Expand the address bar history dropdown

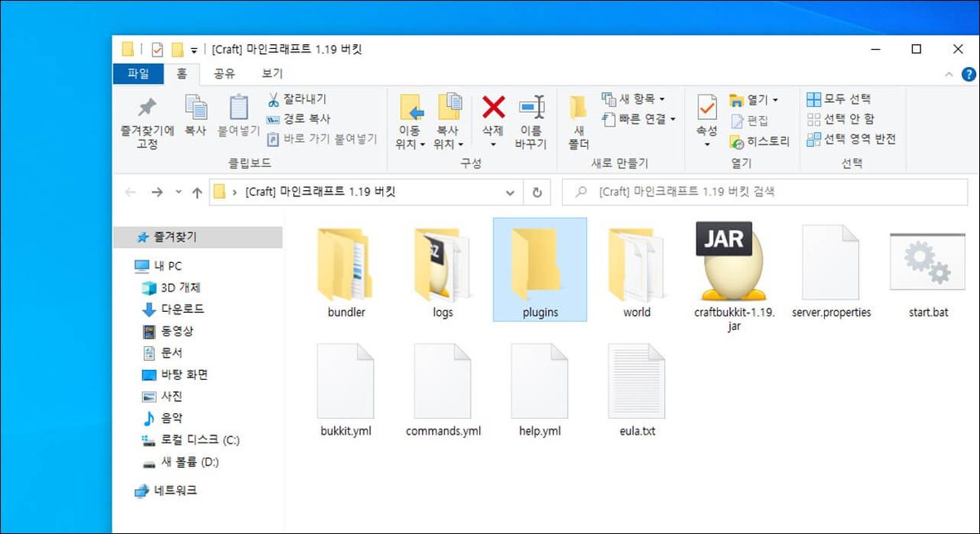510,193
